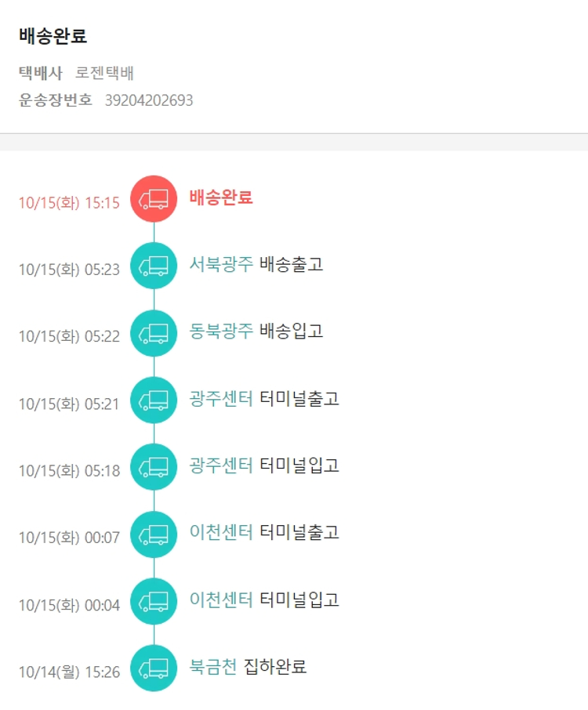Click truck icon beside 동북광주 배송입고
This screenshot has width=588, height=710.
154,333
